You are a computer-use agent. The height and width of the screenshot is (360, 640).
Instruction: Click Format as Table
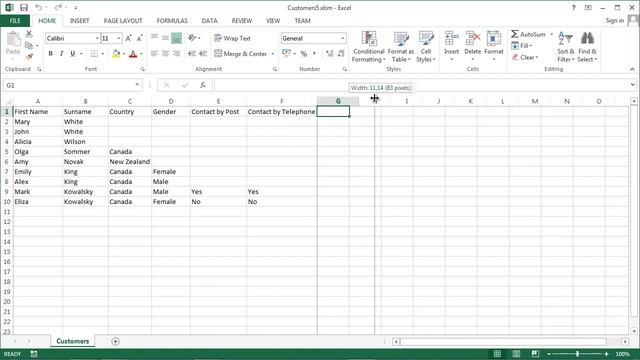click(x=400, y=47)
